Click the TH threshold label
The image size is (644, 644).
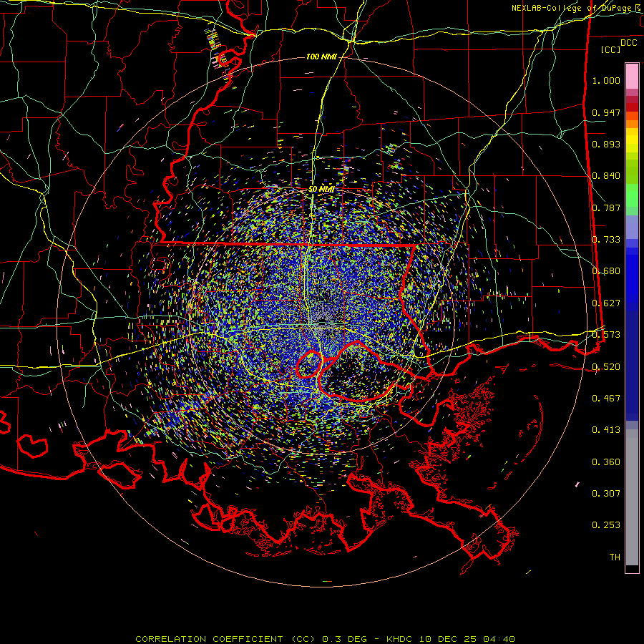[615, 557]
